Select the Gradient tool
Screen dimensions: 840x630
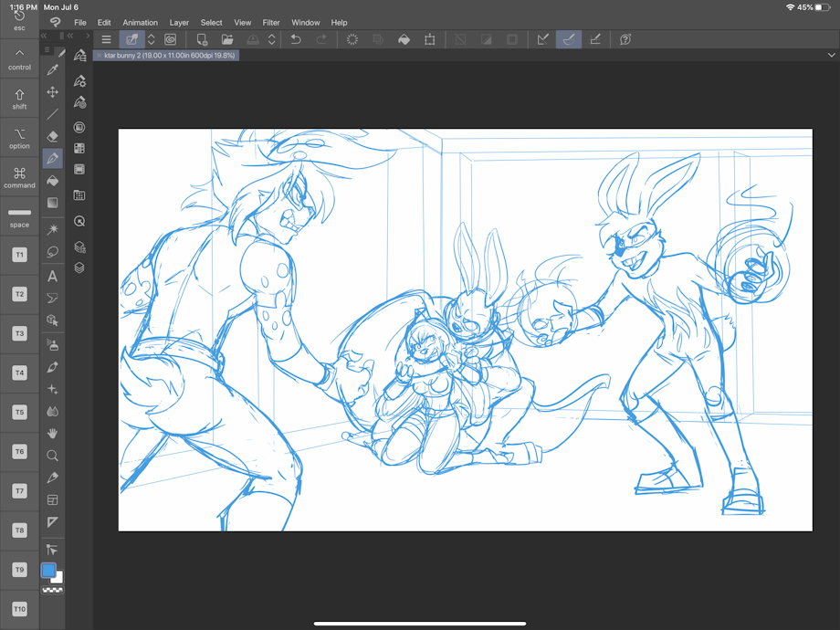point(53,203)
